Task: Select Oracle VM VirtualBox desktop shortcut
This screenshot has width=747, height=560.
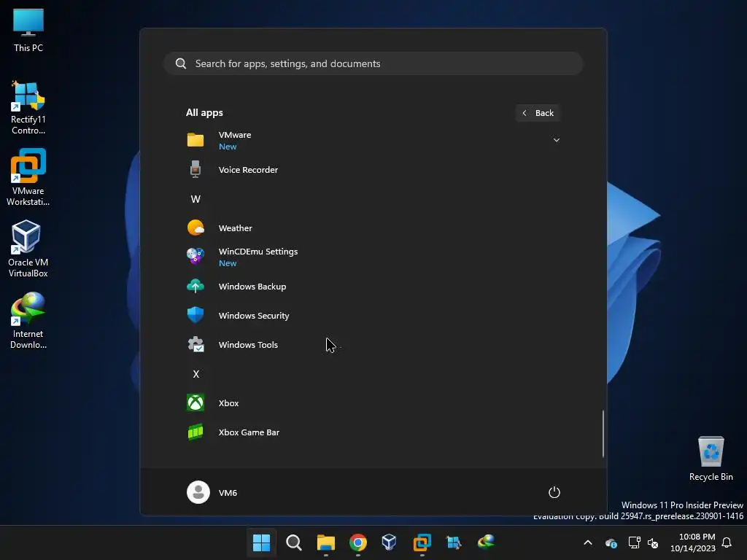Action: click(28, 249)
